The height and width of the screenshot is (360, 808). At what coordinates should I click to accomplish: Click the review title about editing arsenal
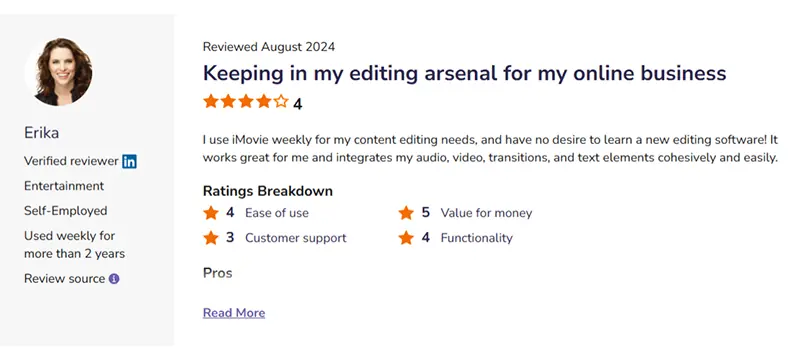[x=464, y=73]
